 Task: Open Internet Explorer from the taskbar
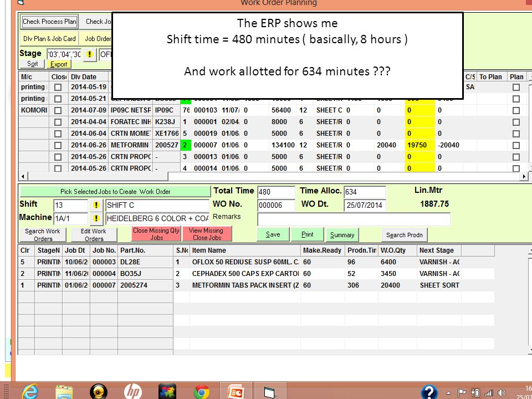(30, 392)
